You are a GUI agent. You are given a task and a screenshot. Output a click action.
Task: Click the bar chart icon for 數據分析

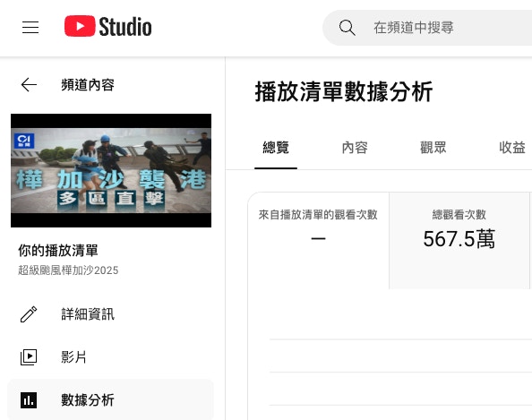coord(29,400)
